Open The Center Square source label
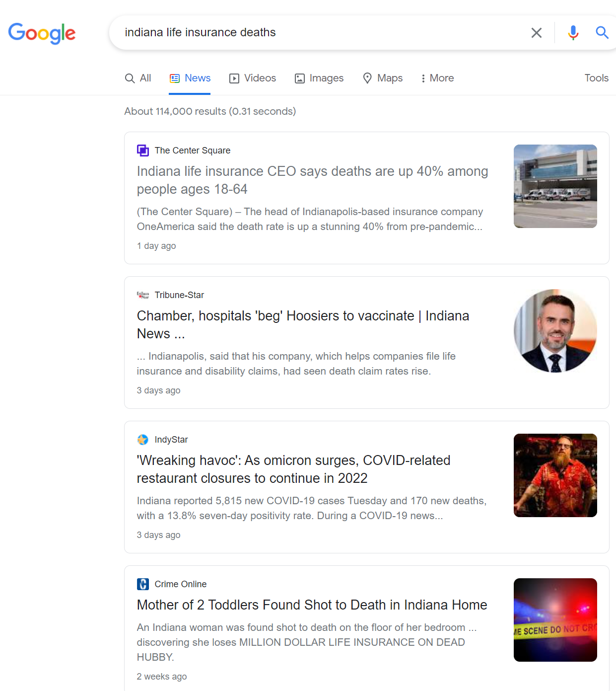The width and height of the screenshot is (616, 691). [x=193, y=151]
